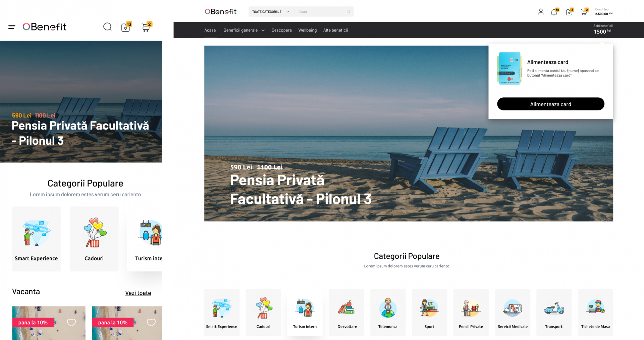
Task: Open the Sold beneficii 1500 lei balance
Action: [602, 30]
